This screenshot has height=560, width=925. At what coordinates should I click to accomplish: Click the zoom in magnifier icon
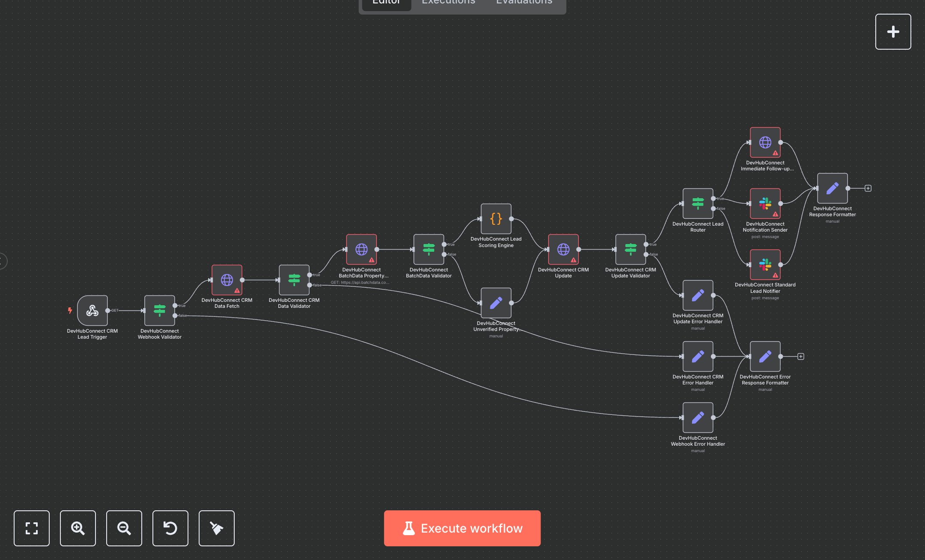coord(78,528)
